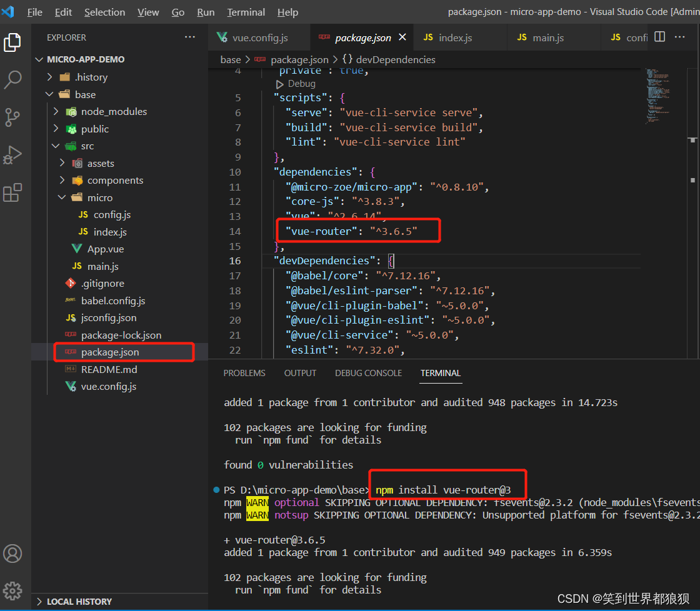
Task: Select the package.json editor tab
Action: 362,37
